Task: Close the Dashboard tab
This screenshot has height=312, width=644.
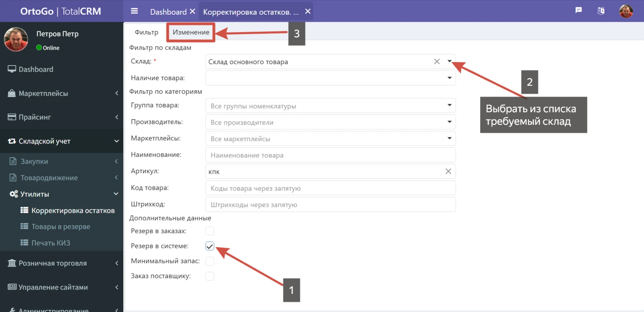Action: [x=192, y=12]
